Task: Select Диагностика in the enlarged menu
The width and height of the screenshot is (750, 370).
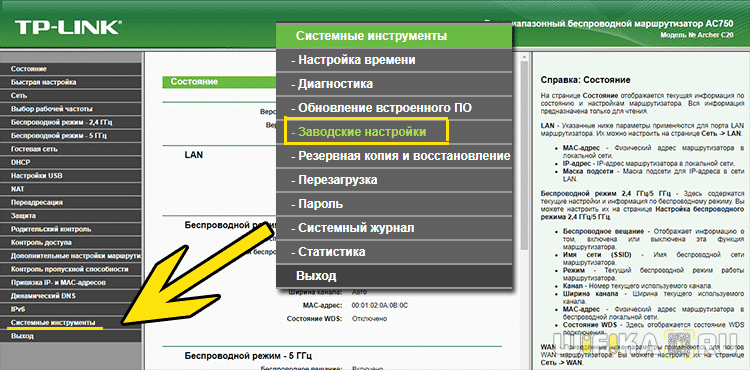Action: (394, 84)
